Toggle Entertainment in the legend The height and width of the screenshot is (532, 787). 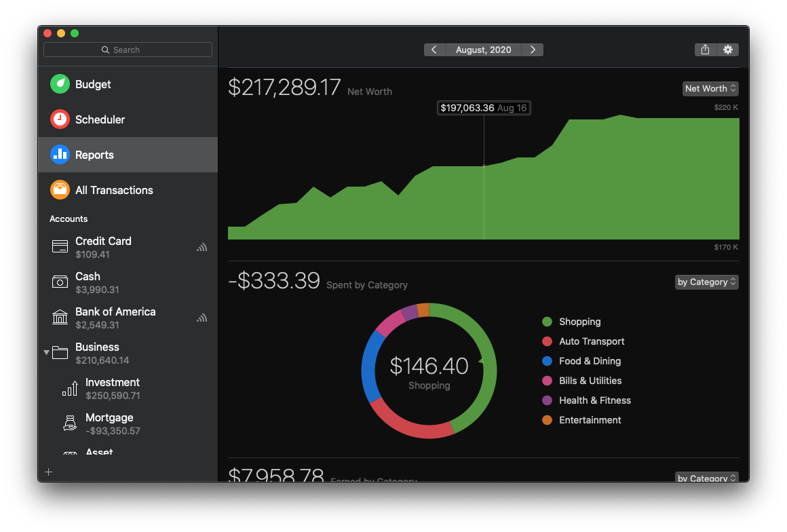point(590,419)
